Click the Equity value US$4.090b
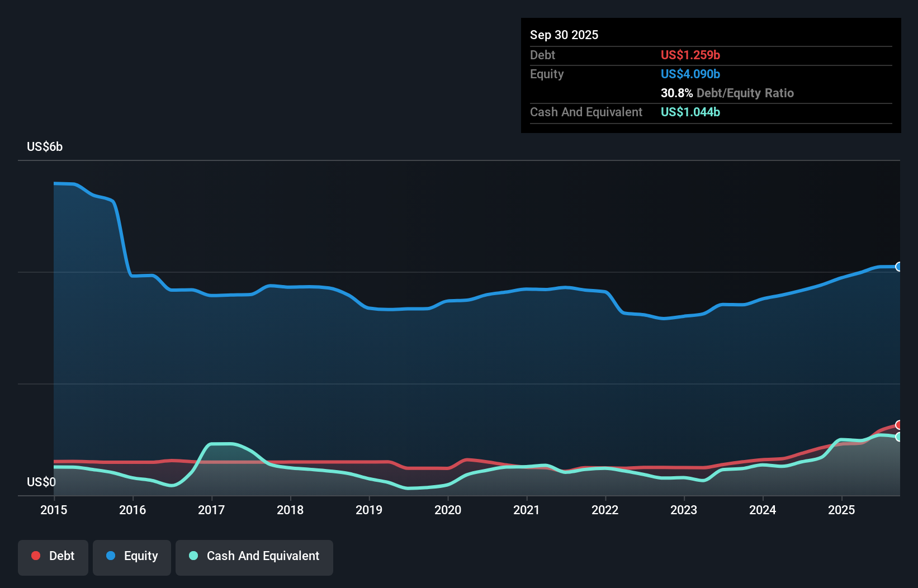 [690, 74]
